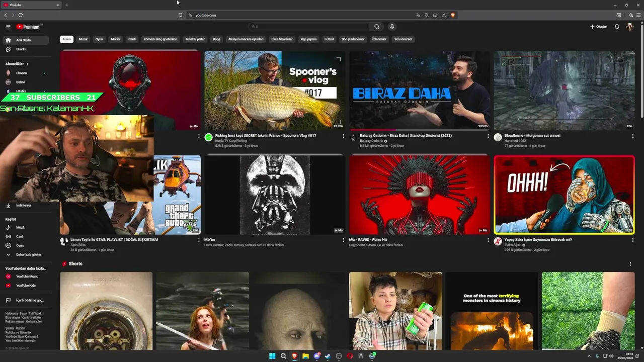Open options for Baturay Özdemir stand-up video
Image resolution: width=644 pixels, height=362 pixels.
488,136
